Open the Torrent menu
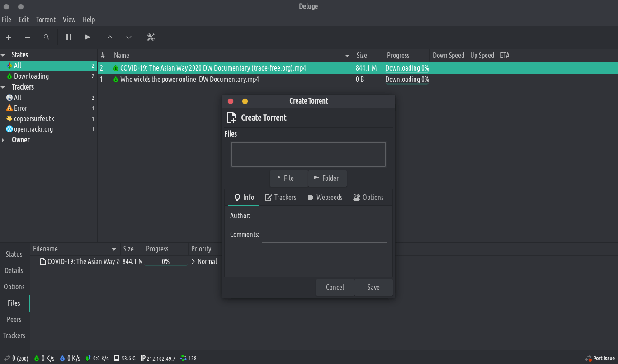618x364 pixels. (46, 19)
